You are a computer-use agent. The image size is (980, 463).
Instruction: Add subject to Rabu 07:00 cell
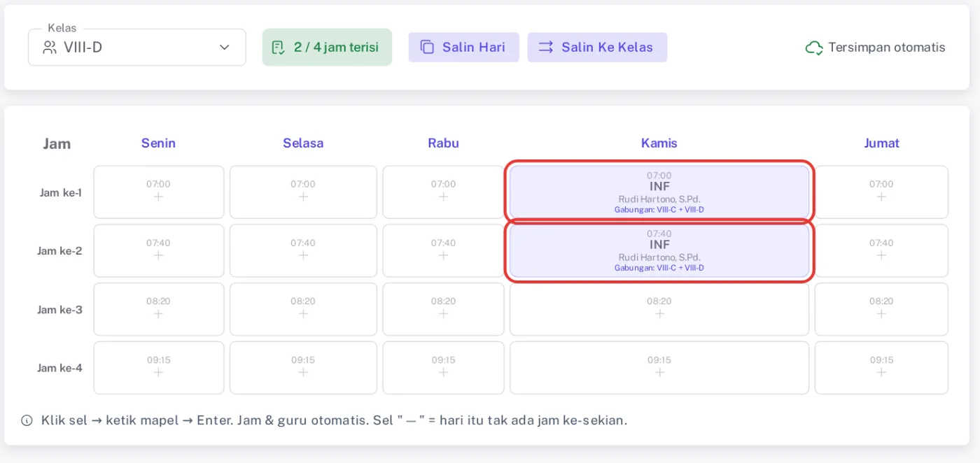[x=443, y=192]
